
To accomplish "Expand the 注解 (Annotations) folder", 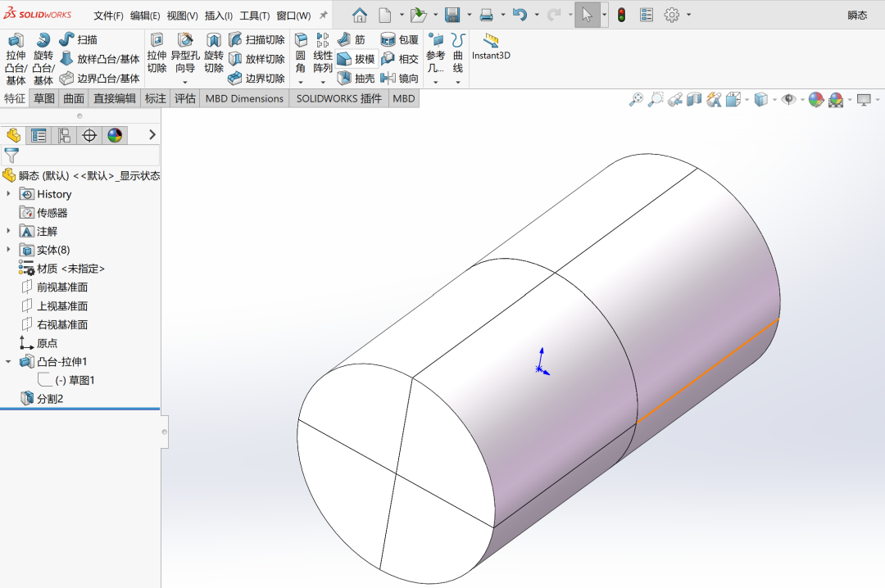I will [8, 231].
